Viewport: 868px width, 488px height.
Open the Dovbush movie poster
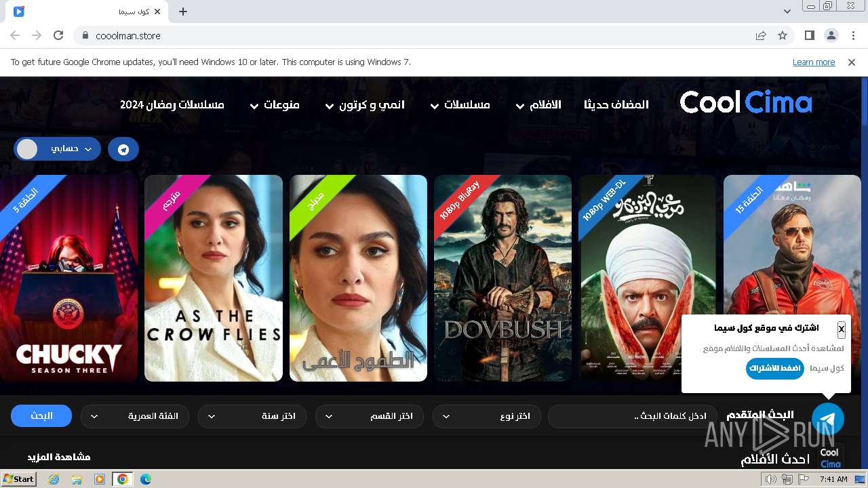502,278
